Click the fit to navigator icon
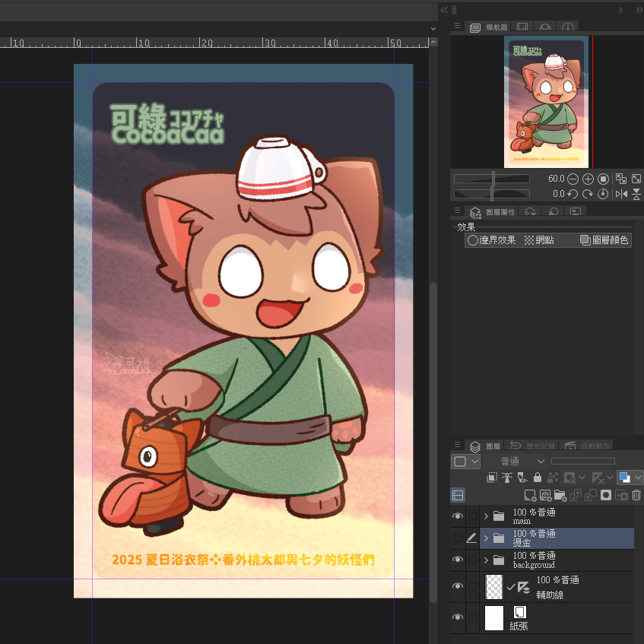644x644 pixels. [x=621, y=179]
